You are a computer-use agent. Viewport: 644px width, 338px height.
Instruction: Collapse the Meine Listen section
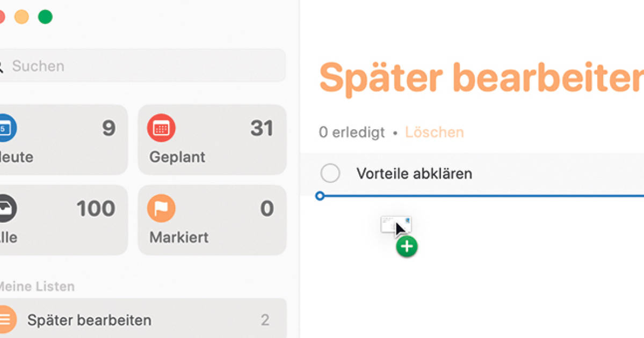(37, 286)
